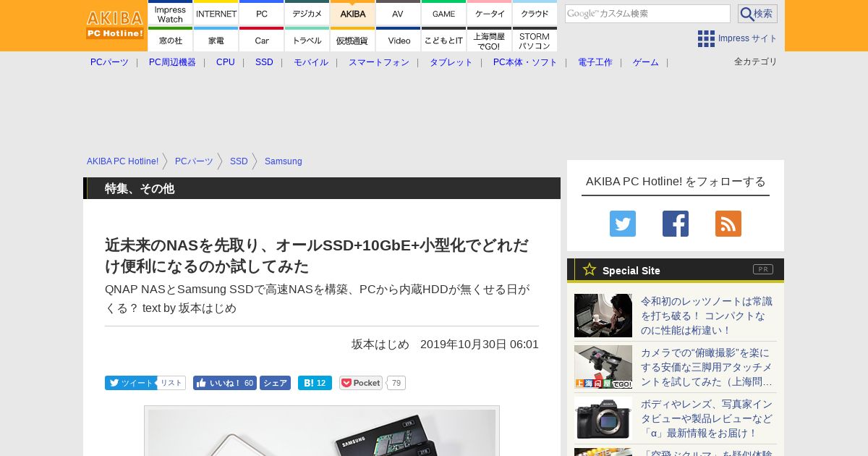
Task: Click the Facebook シェア button
Action: click(275, 383)
